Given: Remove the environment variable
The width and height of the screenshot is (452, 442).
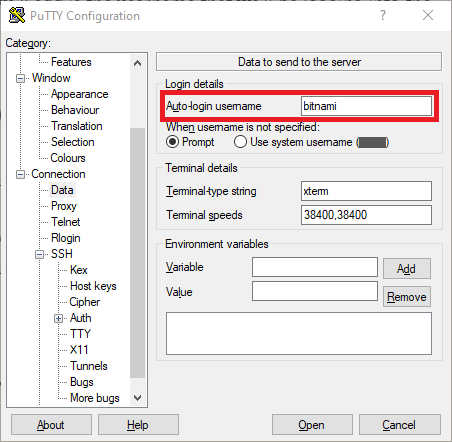Looking at the screenshot, I should (407, 297).
